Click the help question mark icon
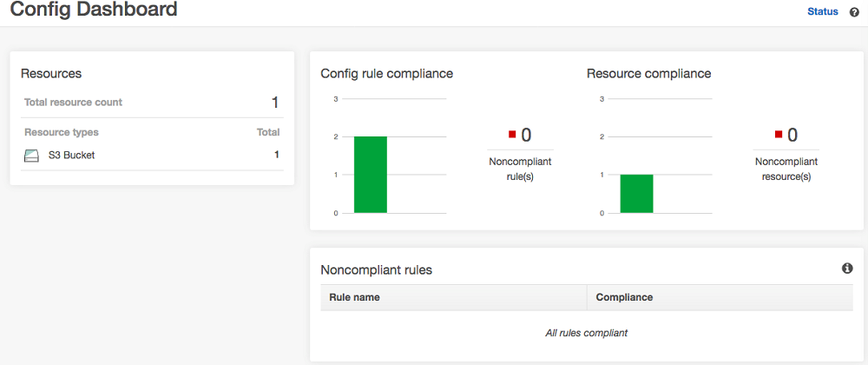The width and height of the screenshot is (868, 365). [854, 12]
